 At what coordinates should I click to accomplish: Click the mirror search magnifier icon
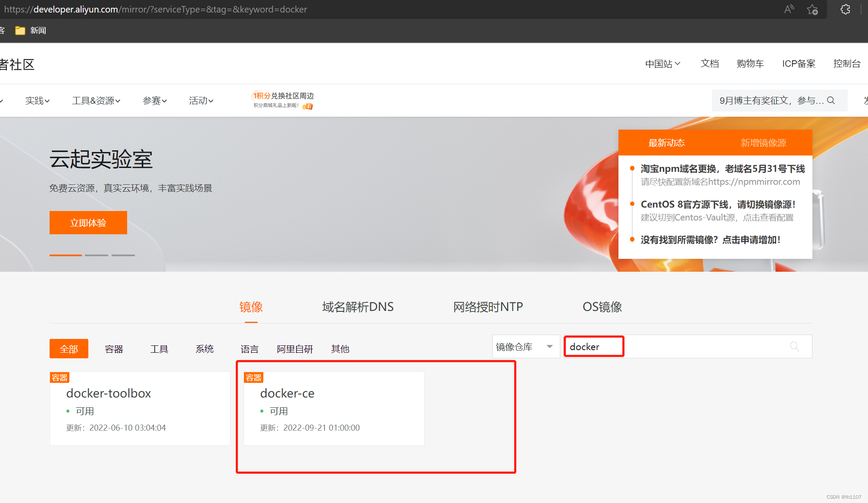pos(794,346)
